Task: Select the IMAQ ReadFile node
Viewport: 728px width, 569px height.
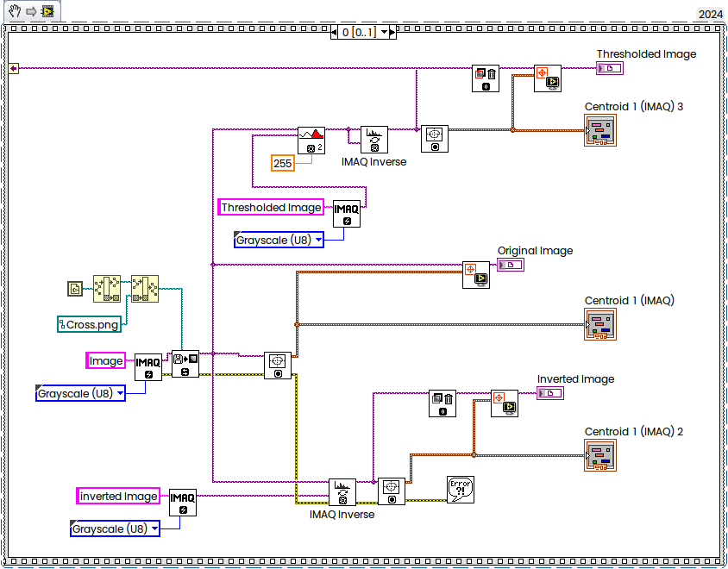Action: click(185, 364)
